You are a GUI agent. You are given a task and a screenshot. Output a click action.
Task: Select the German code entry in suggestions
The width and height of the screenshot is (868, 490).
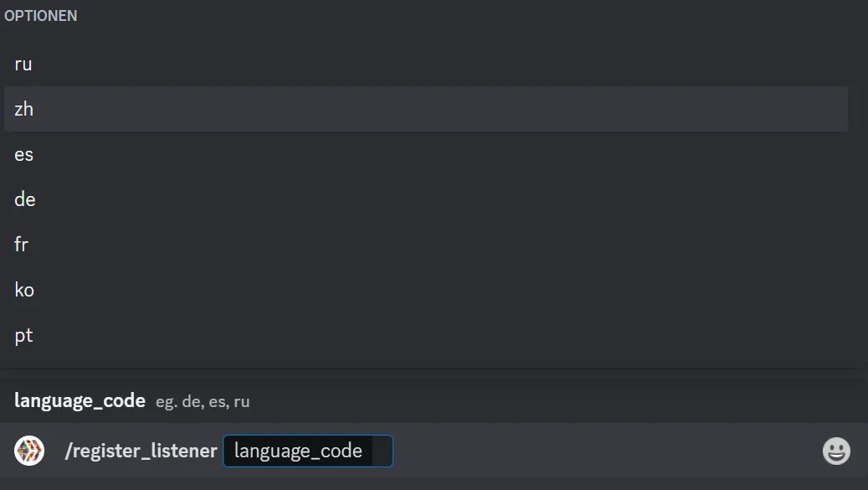tap(426, 199)
